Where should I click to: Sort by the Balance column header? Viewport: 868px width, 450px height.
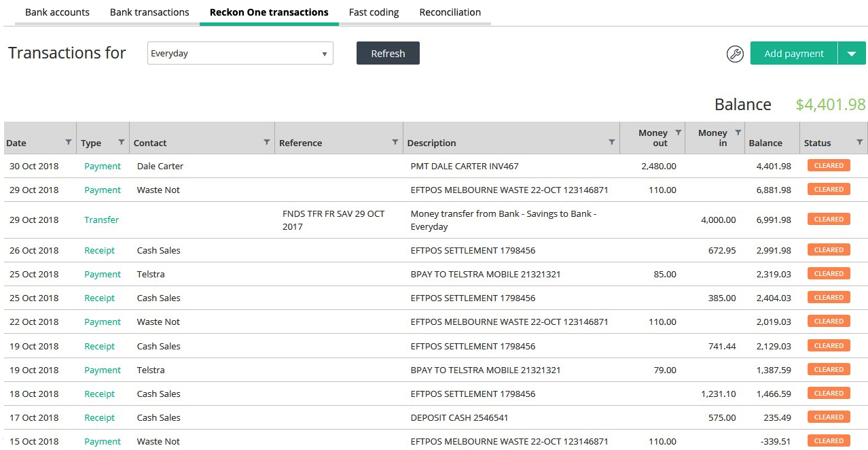tap(765, 143)
